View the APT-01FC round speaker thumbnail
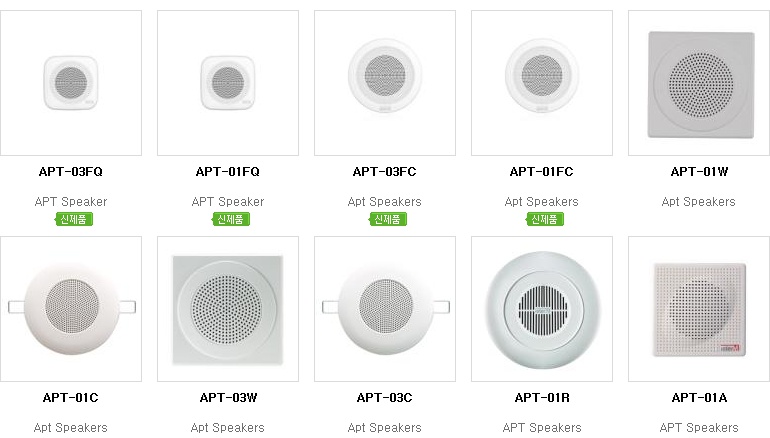 pyautogui.click(x=542, y=83)
